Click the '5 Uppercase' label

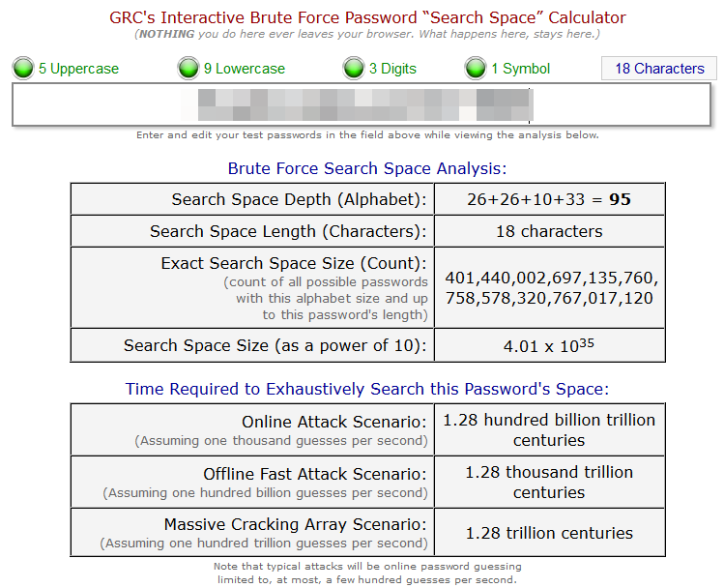point(79,69)
